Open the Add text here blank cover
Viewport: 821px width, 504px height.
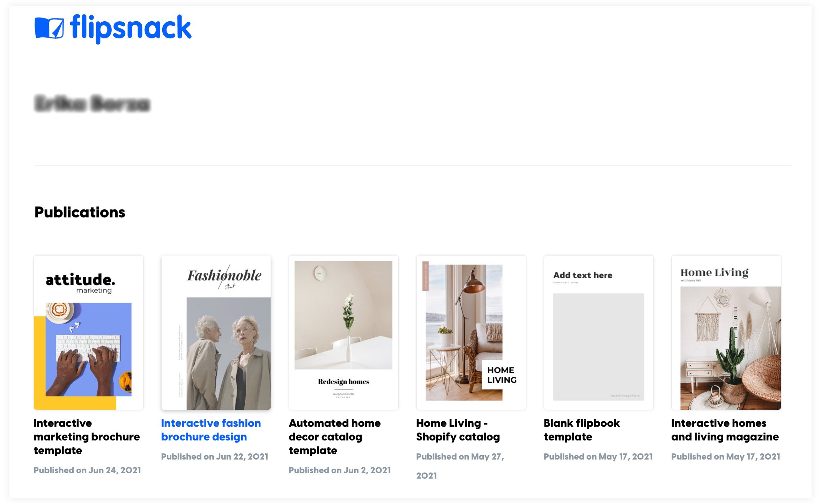(598, 333)
